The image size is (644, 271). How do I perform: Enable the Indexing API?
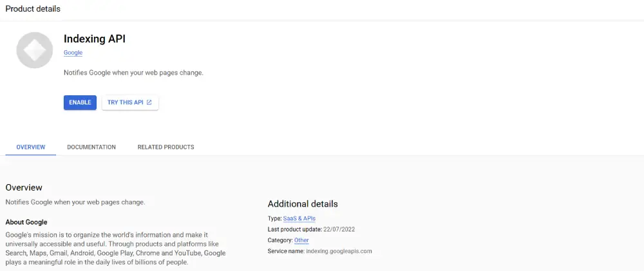(80, 102)
